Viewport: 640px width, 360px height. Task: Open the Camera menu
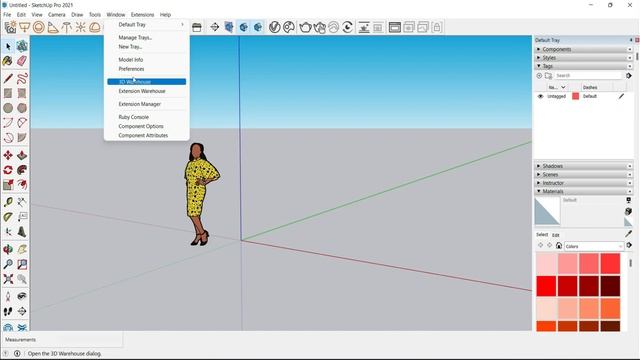coord(56,15)
